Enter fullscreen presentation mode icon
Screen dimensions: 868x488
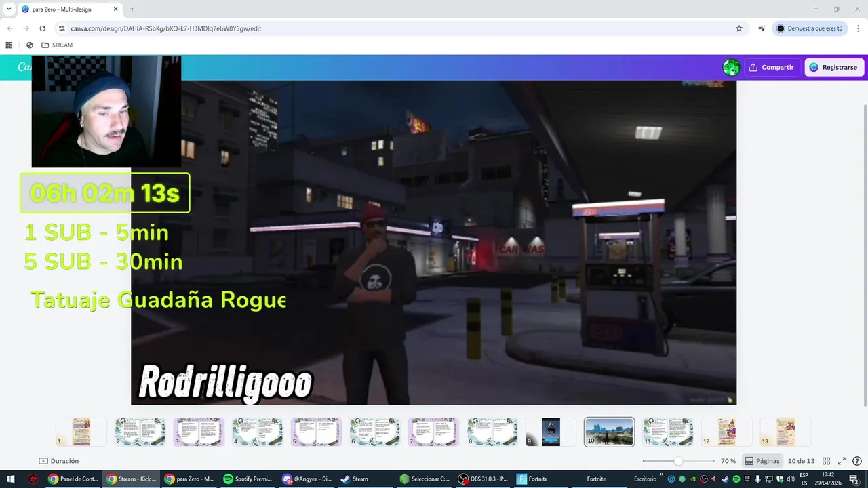[842, 461]
